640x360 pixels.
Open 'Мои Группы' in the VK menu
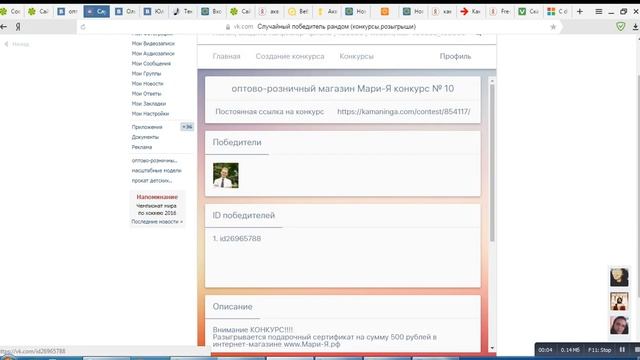(146, 73)
